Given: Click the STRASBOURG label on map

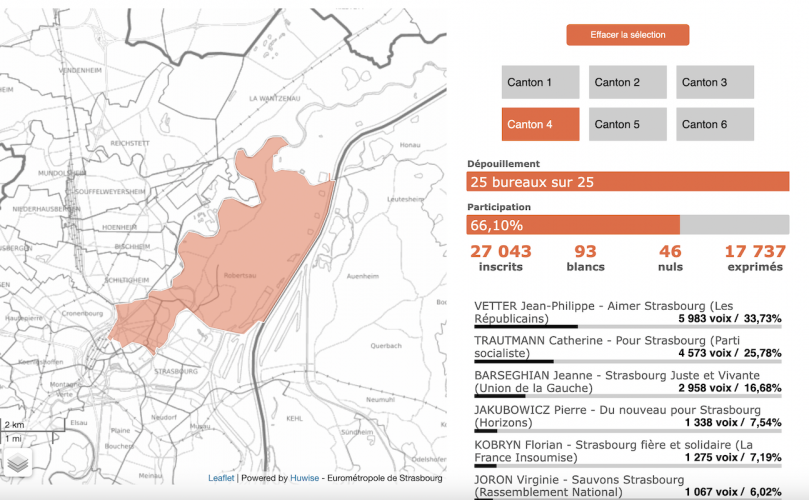Looking at the screenshot, I should [176, 372].
